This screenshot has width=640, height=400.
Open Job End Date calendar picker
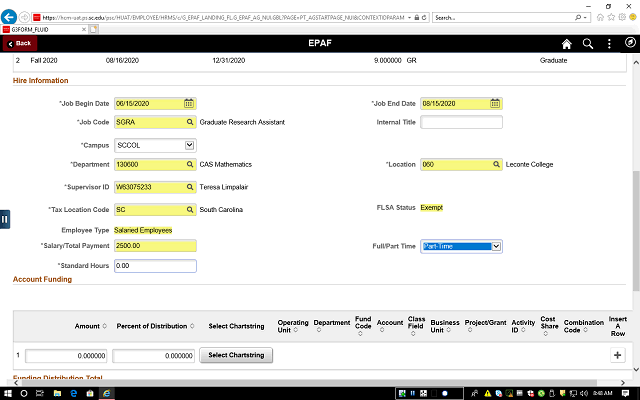tap(495, 103)
